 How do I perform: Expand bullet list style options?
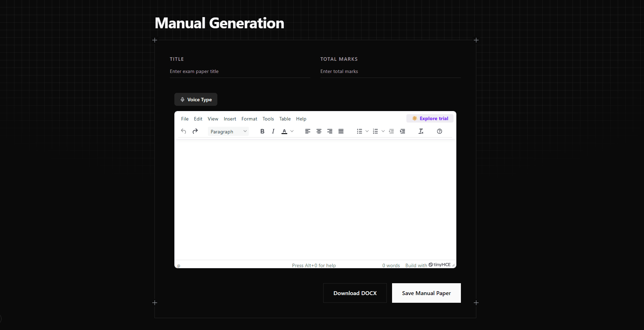367,131
